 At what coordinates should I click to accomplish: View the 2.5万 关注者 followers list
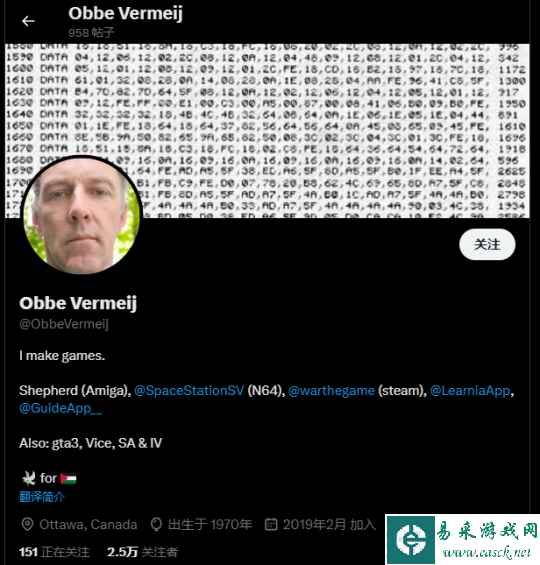[x=143, y=552]
